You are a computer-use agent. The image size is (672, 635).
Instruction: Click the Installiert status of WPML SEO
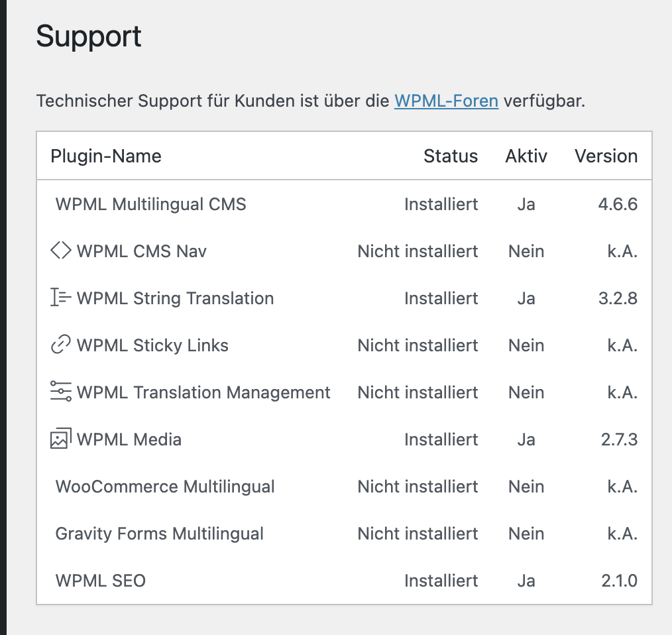pos(441,581)
